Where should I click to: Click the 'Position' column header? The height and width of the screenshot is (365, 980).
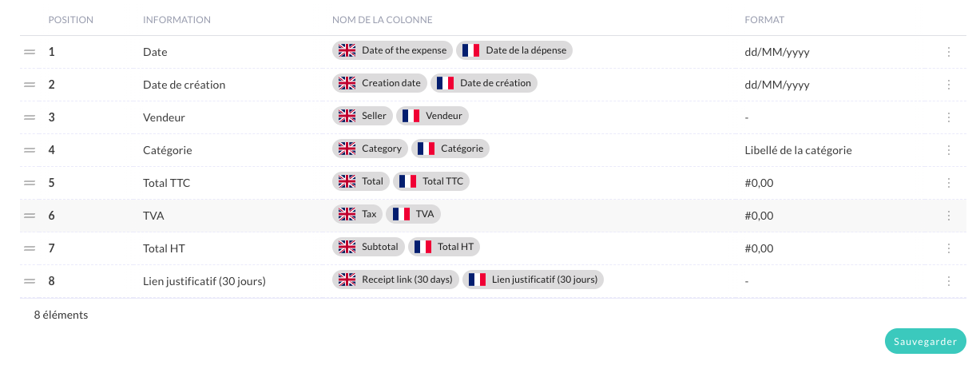71,20
